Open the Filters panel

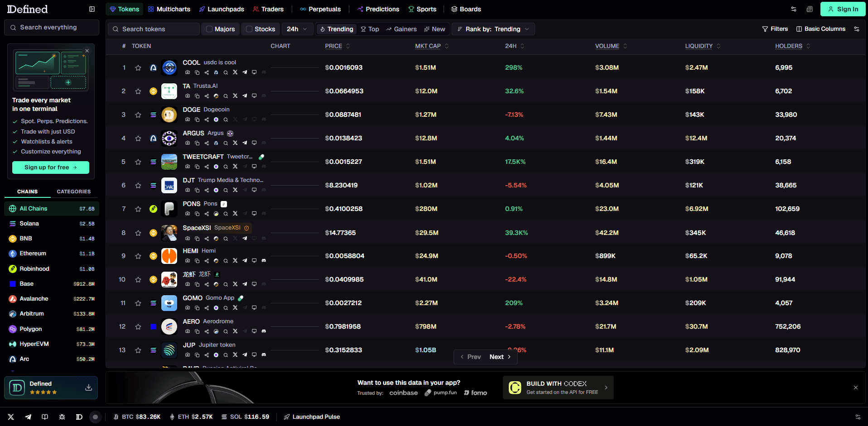pyautogui.click(x=775, y=29)
